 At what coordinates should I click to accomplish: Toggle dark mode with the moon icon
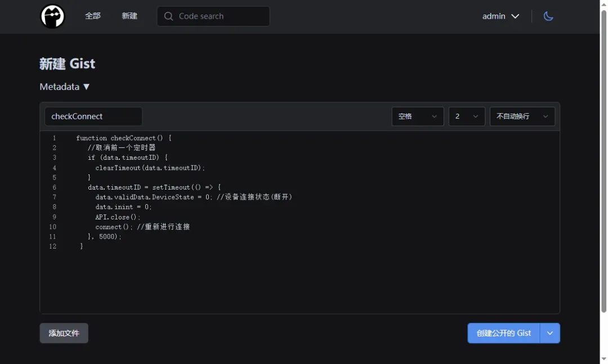coord(548,16)
